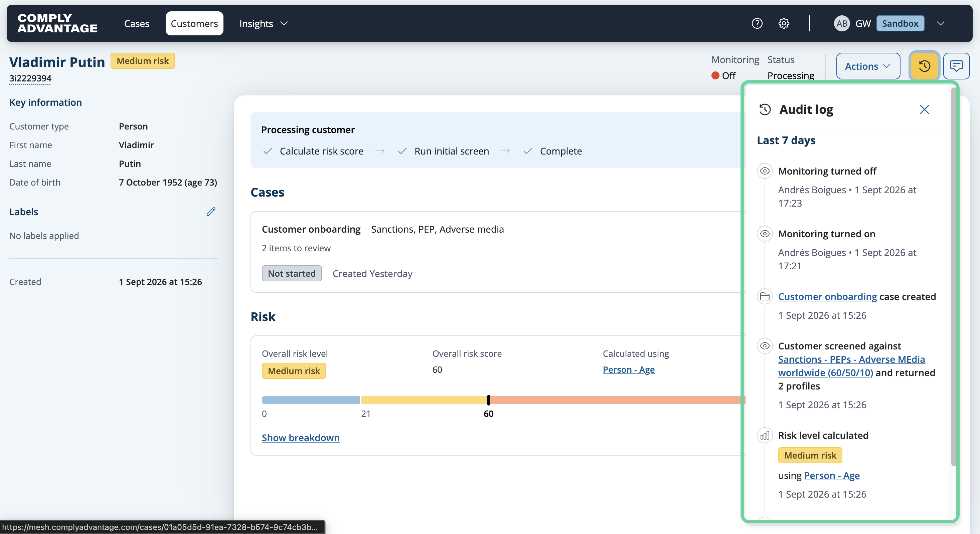The image size is (980, 534).
Task: Click Customer type value Person
Action: (133, 126)
